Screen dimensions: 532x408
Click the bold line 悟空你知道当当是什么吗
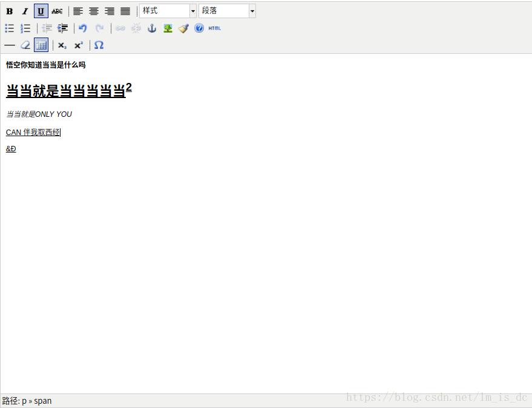point(46,65)
